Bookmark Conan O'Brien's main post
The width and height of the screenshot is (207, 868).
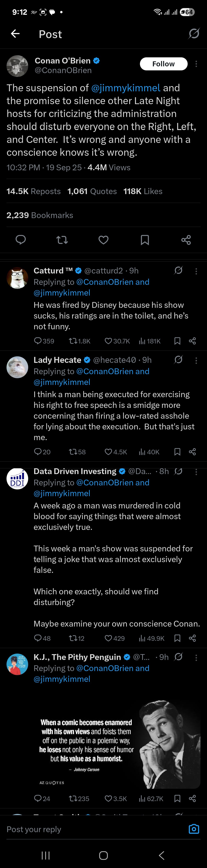[145, 240]
